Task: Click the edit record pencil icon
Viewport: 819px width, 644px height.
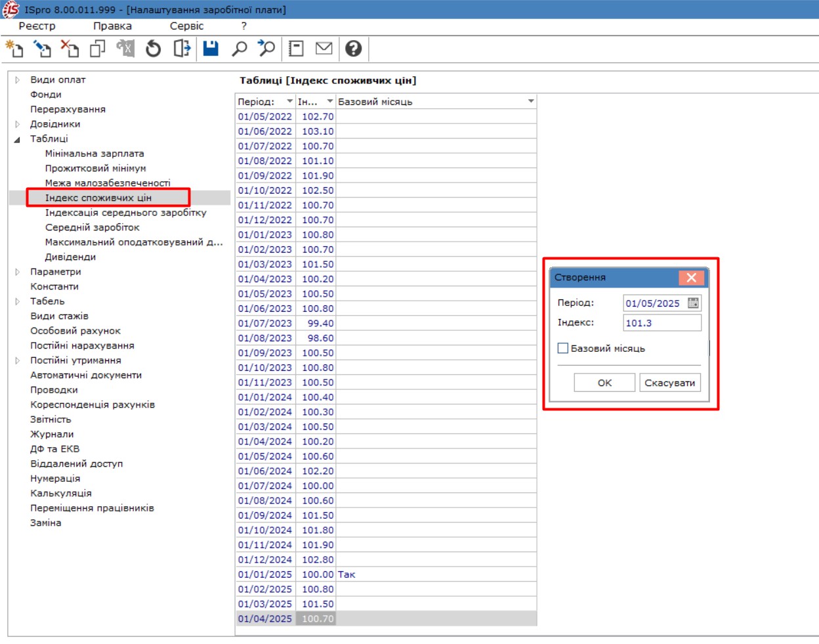Action: 43,49
